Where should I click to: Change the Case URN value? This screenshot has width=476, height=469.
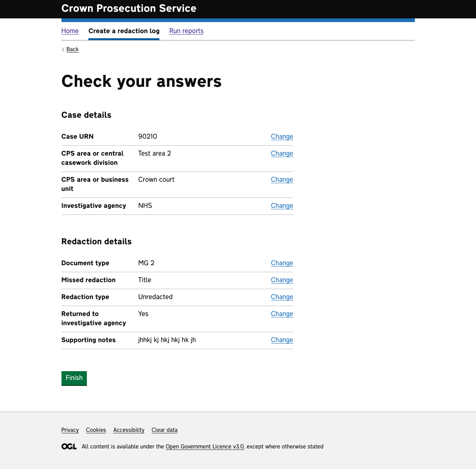pyautogui.click(x=282, y=136)
